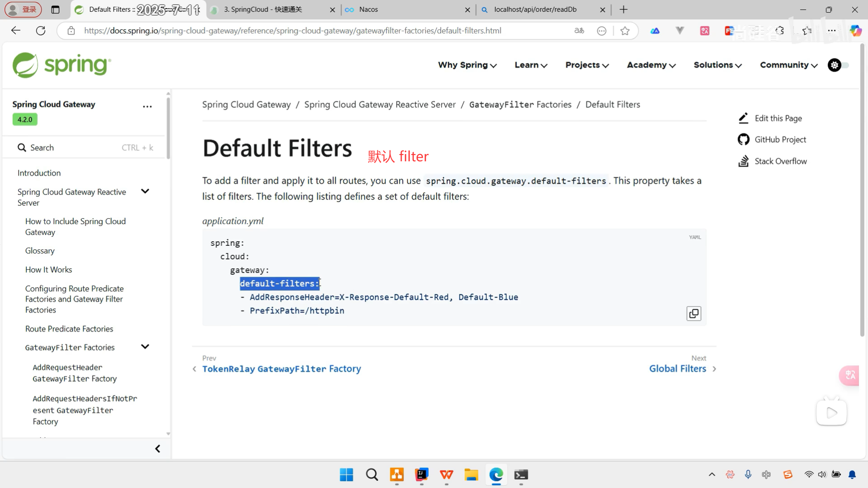The width and height of the screenshot is (868, 488).
Task: Collapse the sidebar navigation panel
Action: [x=157, y=449]
